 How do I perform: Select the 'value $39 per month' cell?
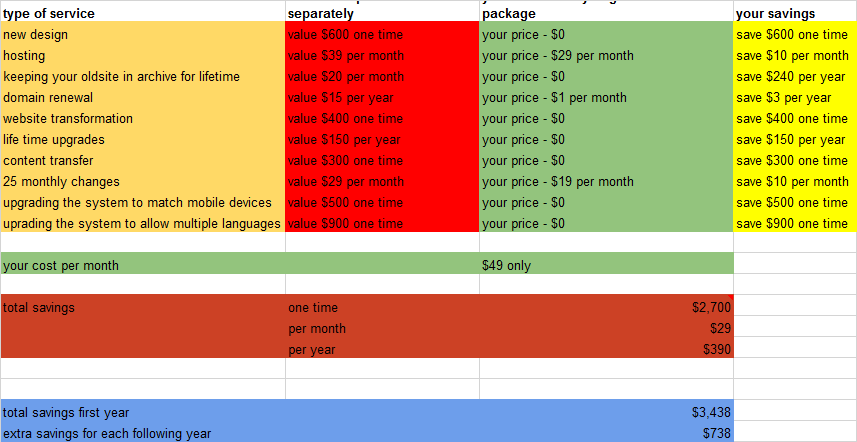pyautogui.click(x=382, y=55)
